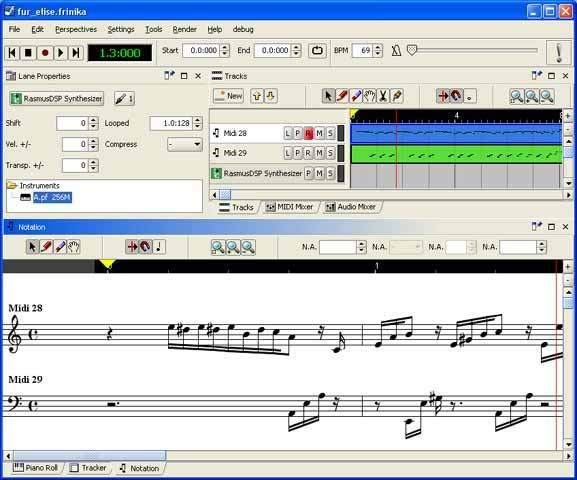Toggle the loop button next to End
577x480 pixels.
click(317, 50)
